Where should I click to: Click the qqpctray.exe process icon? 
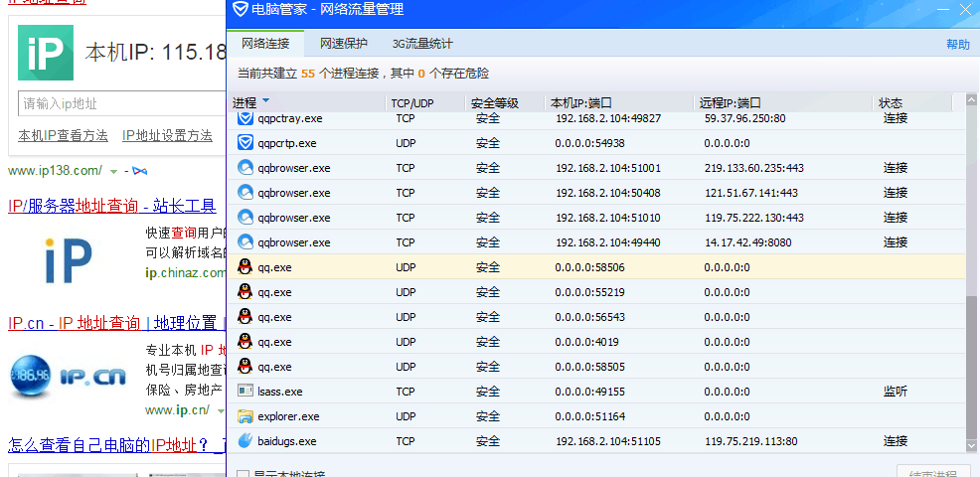pyautogui.click(x=245, y=118)
